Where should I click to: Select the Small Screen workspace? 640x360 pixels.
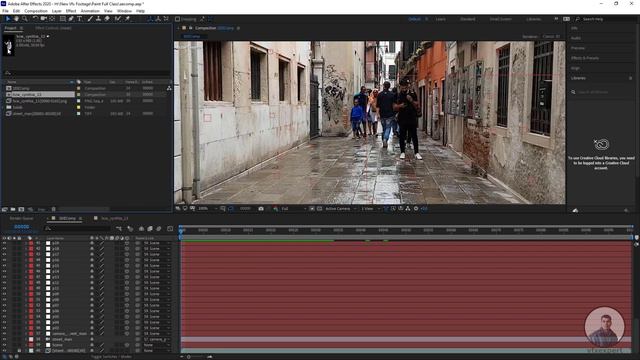pos(500,19)
